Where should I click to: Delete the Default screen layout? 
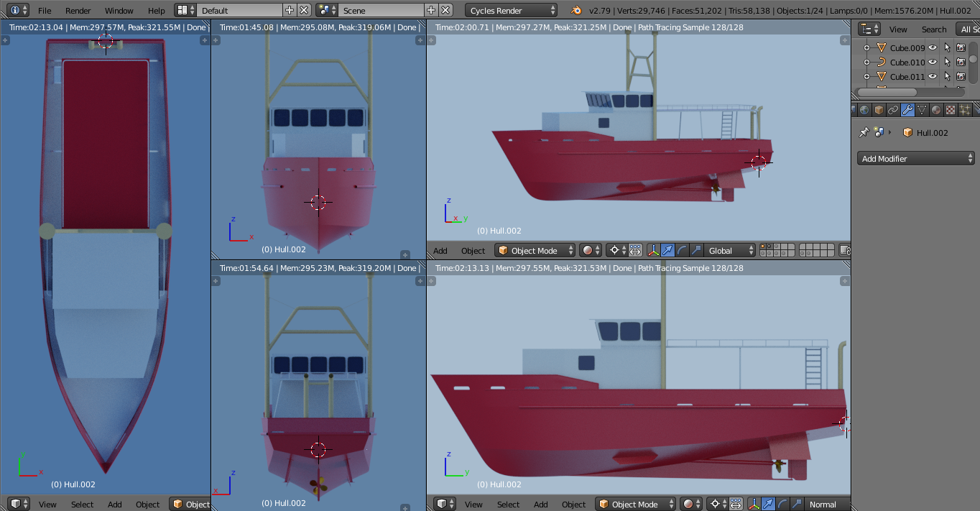pyautogui.click(x=304, y=10)
